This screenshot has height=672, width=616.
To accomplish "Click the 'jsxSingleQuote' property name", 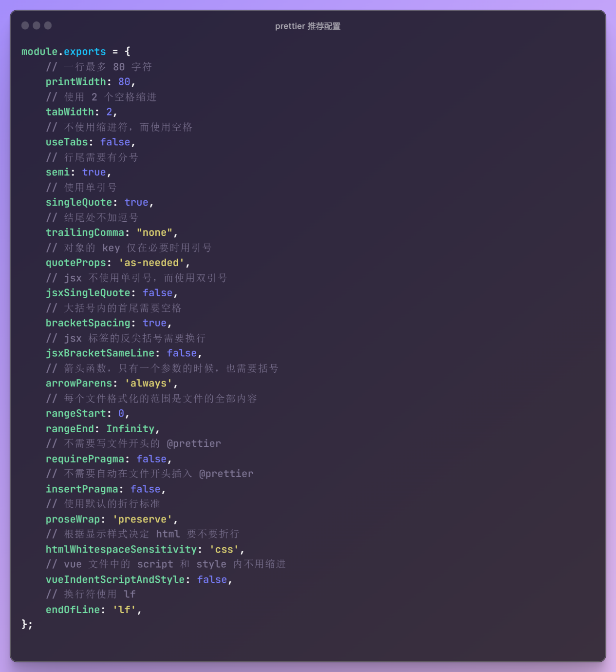I will pos(88,293).
